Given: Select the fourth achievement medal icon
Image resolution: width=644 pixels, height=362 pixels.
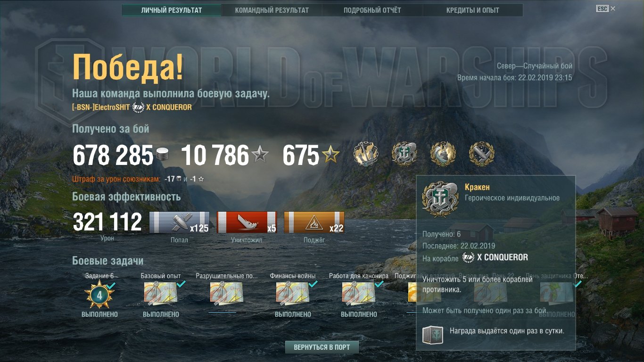Looking at the screenshot, I should pos(482,154).
